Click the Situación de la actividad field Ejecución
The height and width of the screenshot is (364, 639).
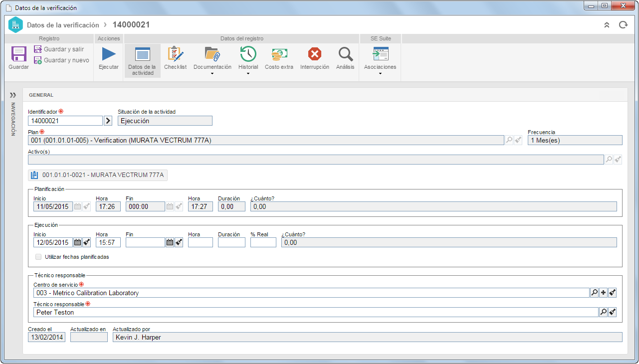(165, 121)
